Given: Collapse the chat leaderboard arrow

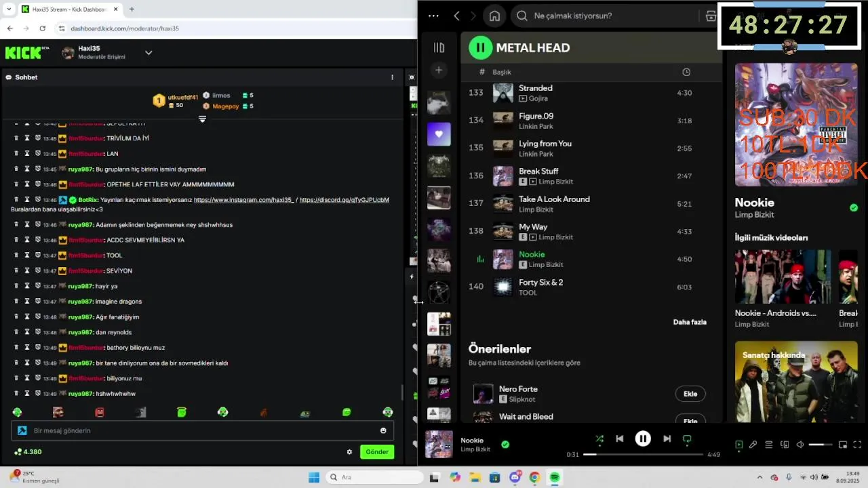Looking at the screenshot, I should pyautogui.click(x=202, y=119).
